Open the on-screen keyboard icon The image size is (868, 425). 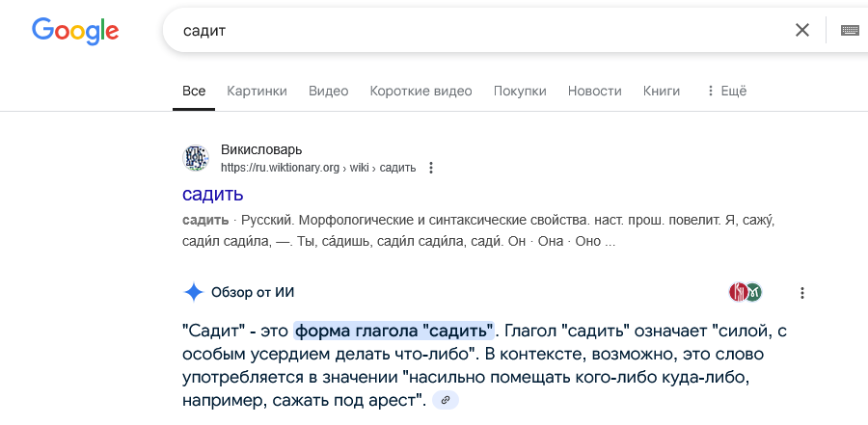click(850, 30)
